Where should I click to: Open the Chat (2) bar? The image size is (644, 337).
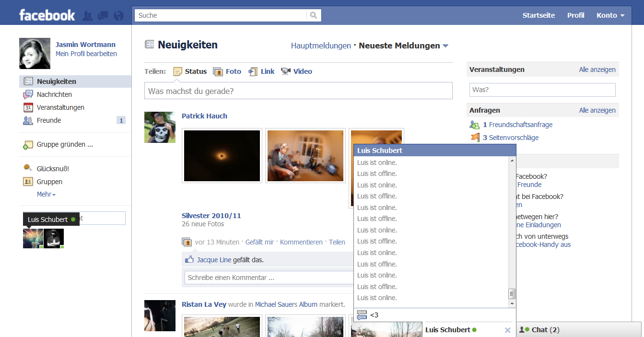point(579,329)
